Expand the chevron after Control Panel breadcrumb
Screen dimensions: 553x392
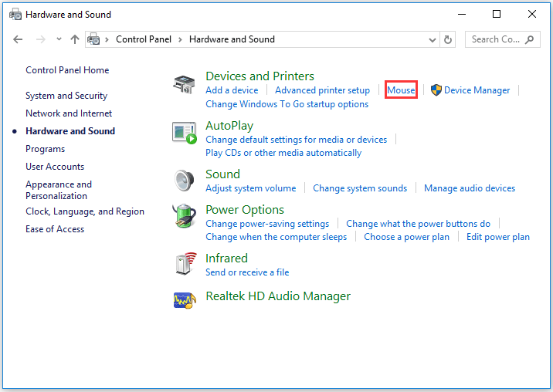coord(180,39)
